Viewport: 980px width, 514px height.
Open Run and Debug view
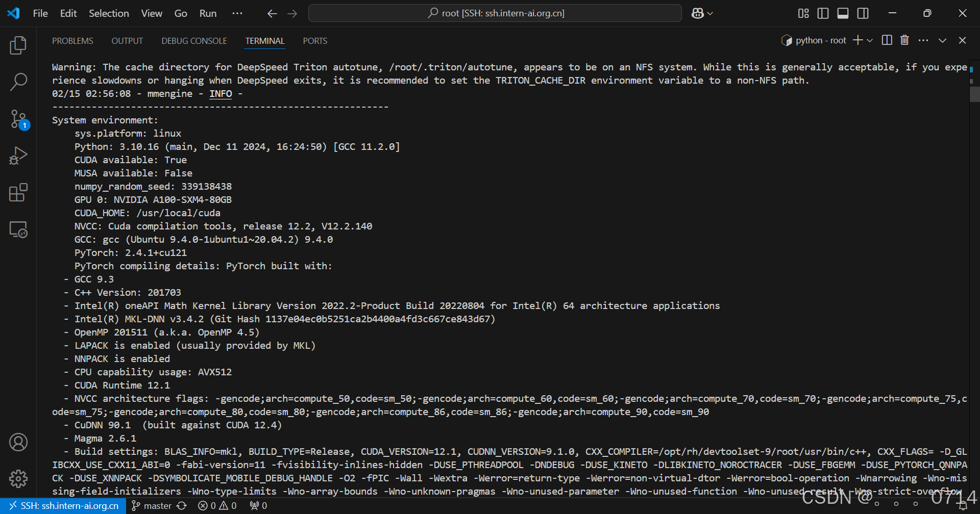(x=18, y=156)
